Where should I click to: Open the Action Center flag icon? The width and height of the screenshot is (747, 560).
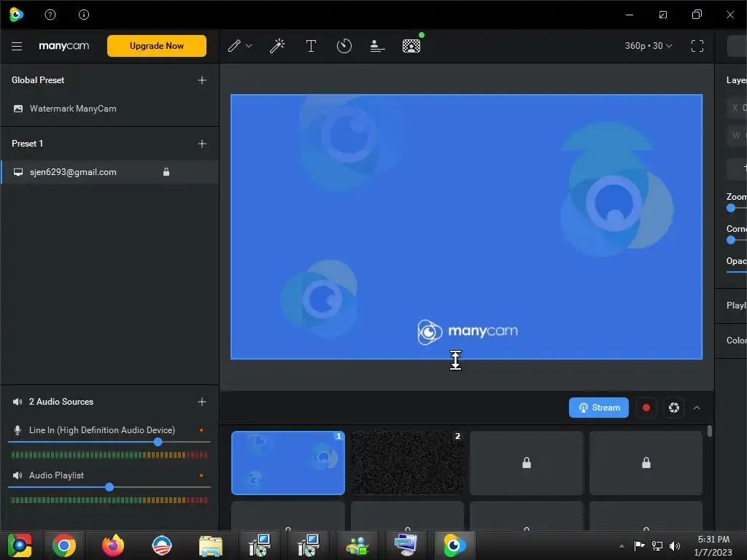click(639, 546)
